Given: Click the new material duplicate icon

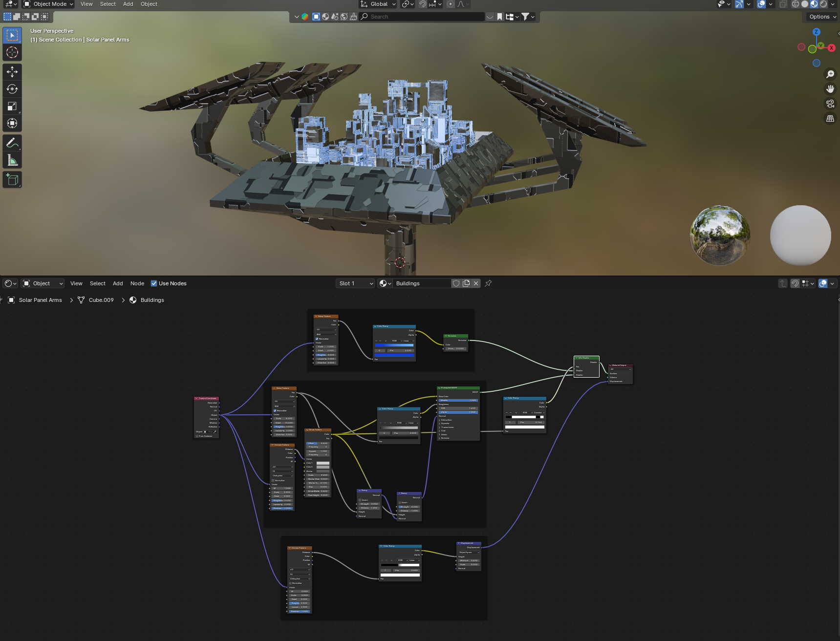Looking at the screenshot, I should [x=466, y=283].
